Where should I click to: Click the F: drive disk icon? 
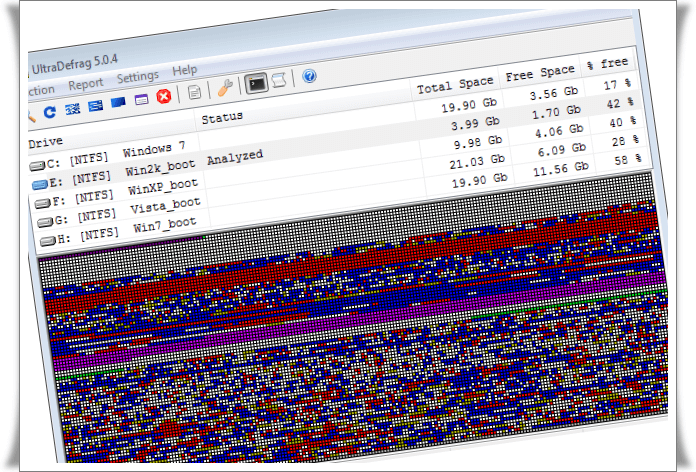tap(43, 203)
